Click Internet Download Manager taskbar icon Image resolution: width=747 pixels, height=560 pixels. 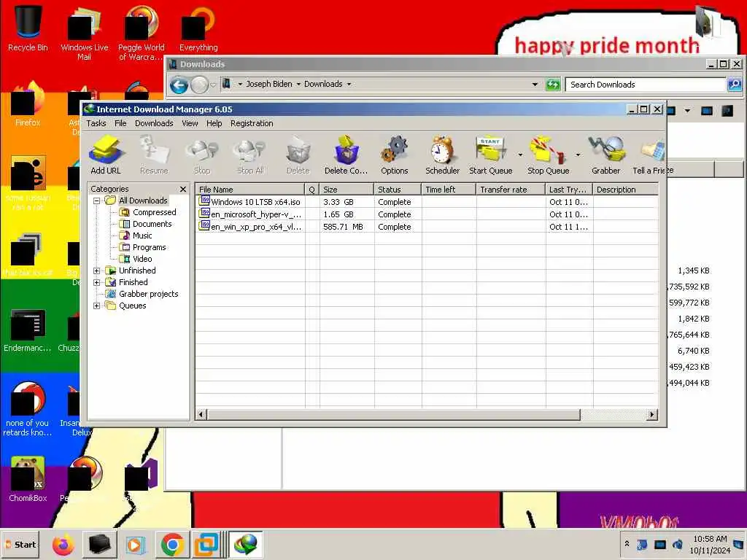[245, 544]
